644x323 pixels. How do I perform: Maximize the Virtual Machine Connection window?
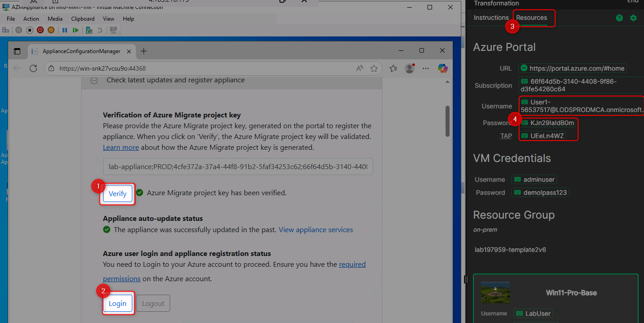[430, 7]
